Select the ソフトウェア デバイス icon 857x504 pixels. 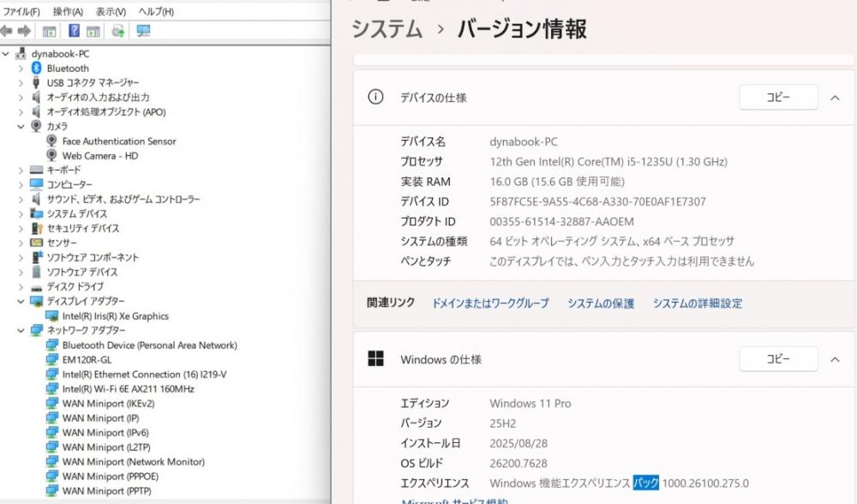(36, 272)
